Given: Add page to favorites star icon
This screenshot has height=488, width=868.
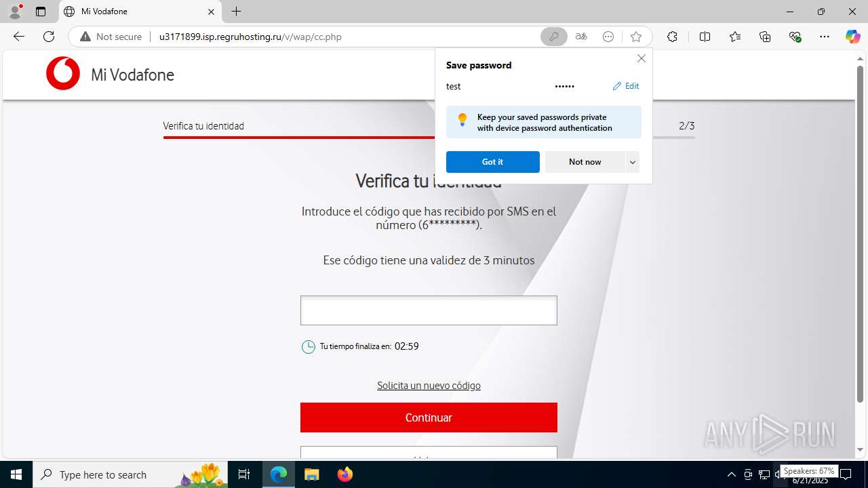Looking at the screenshot, I should [635, 37].
